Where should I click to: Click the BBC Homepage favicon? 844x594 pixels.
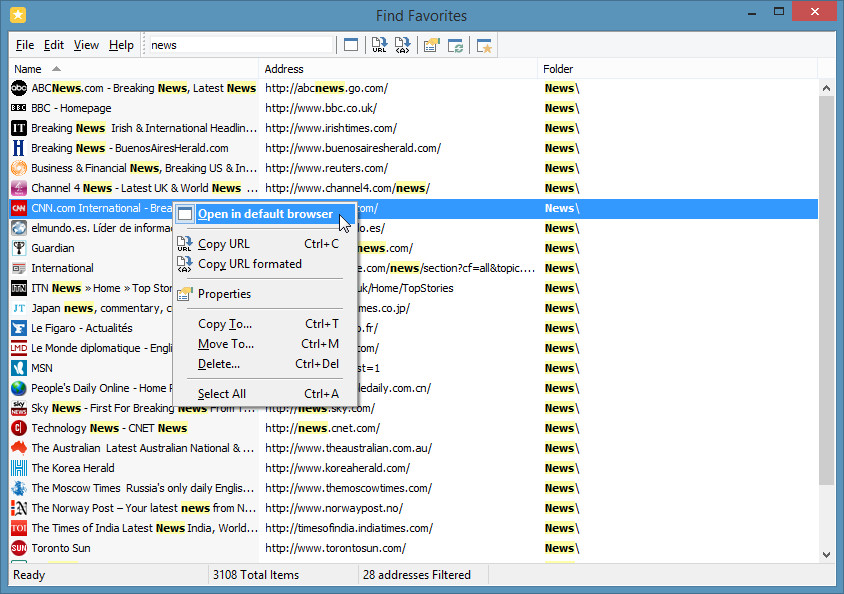(19, 108)
